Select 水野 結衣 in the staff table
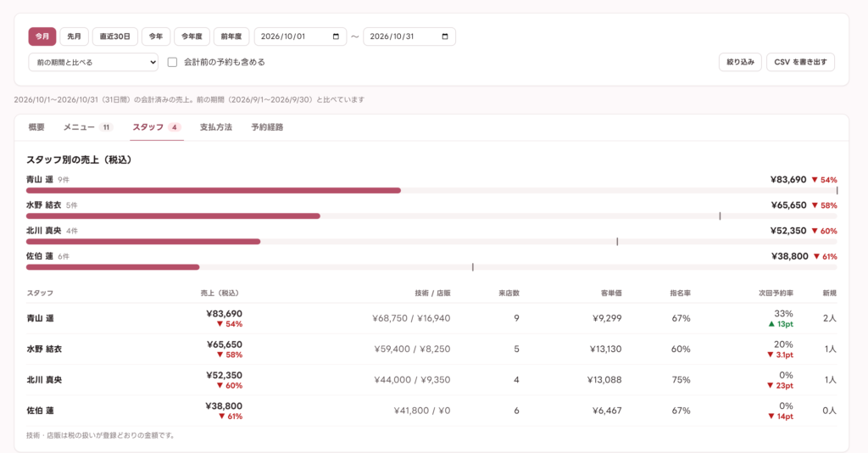 pyautogui.click(x=44, y=350)
